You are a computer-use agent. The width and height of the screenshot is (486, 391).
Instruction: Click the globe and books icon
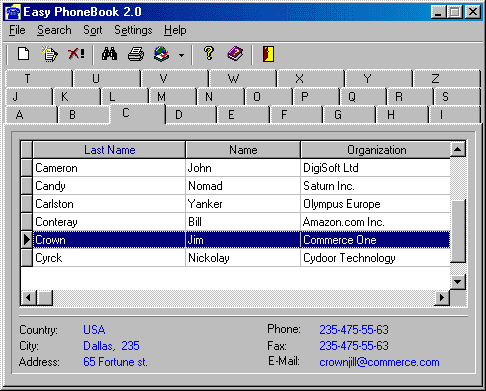coord(162,54)
